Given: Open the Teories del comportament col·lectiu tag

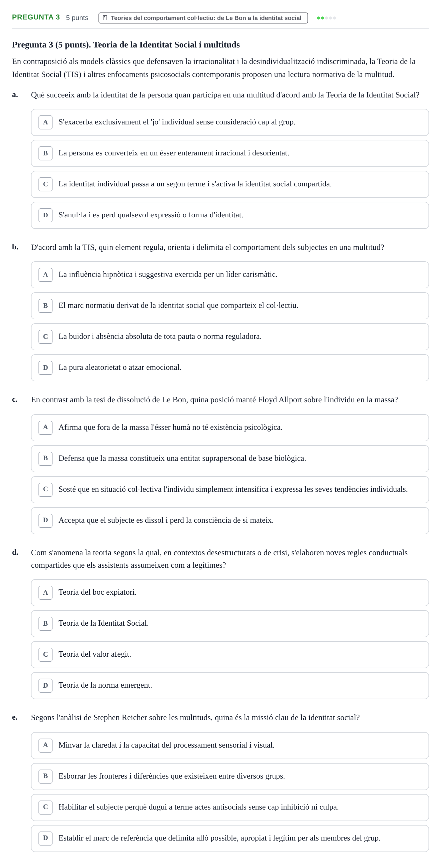Looking at the screenshot, I should [203, 18].
